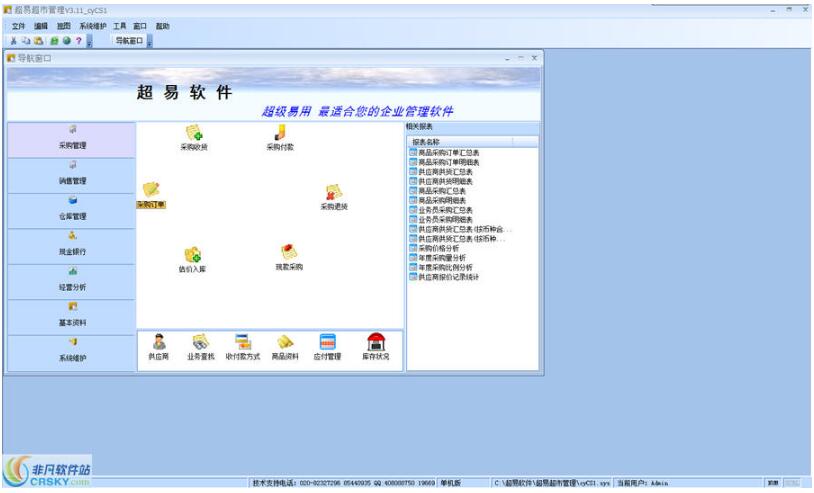
Task: Click the globe icon in toolbar
Action: pyautogui.click(x=66, y=40)
